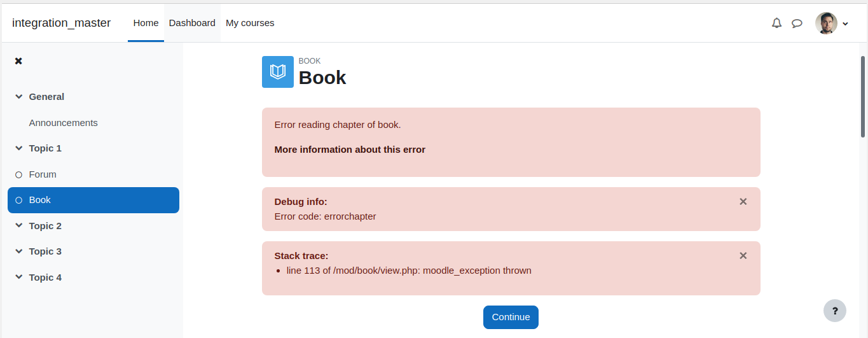Expand the Topic 2 section chevron

point(19,226)
